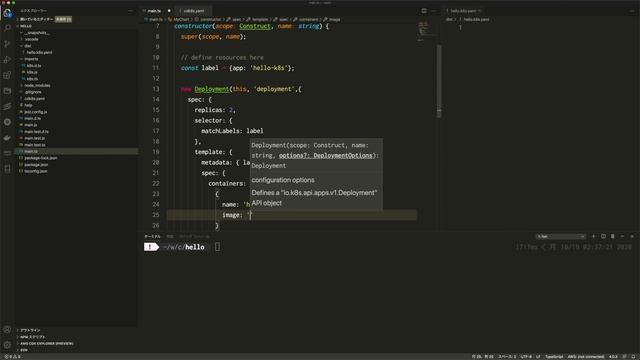Open the Search view in activity bar
640x360 pixels.
tap(7, 28)
